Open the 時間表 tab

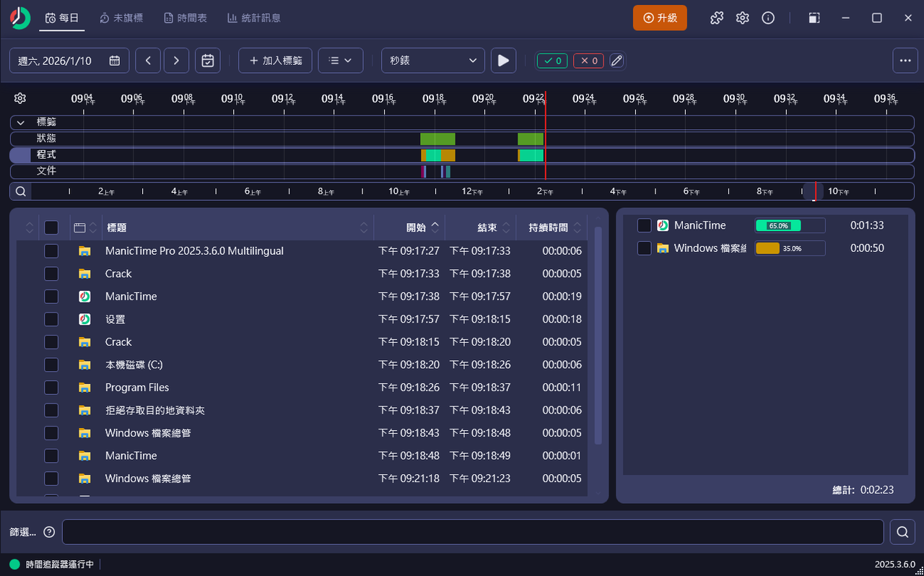coord(186,18)
